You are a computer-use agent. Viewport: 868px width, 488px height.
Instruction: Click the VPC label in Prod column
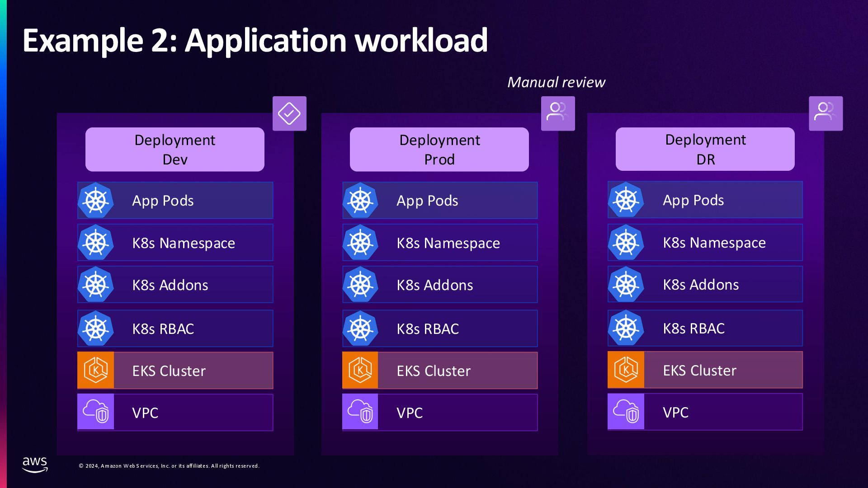coord(410,413)
